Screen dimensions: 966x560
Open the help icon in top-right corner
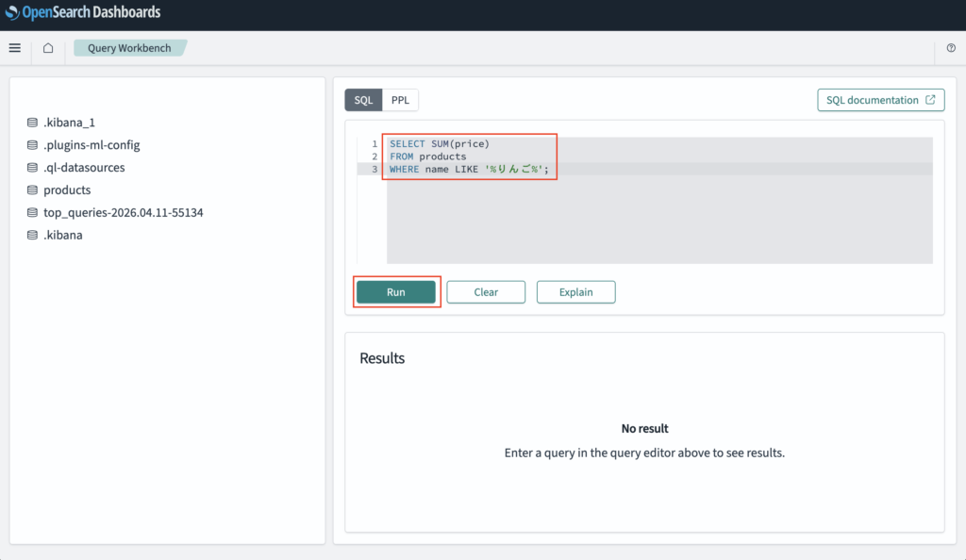pyautogui.click(x=951, y=48)
